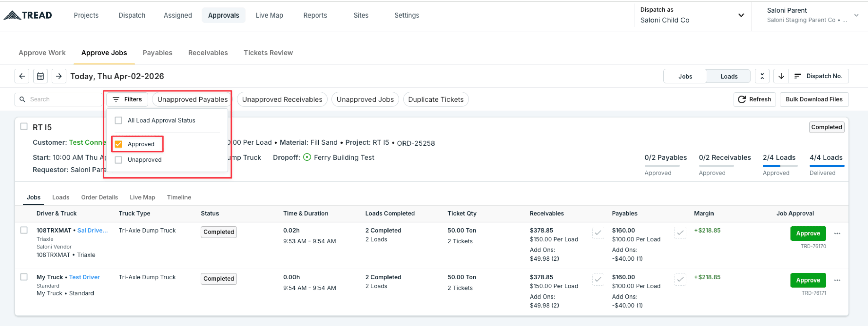
Task: Click the Refresh circular arrow icon
Action: tap(742, 99)
